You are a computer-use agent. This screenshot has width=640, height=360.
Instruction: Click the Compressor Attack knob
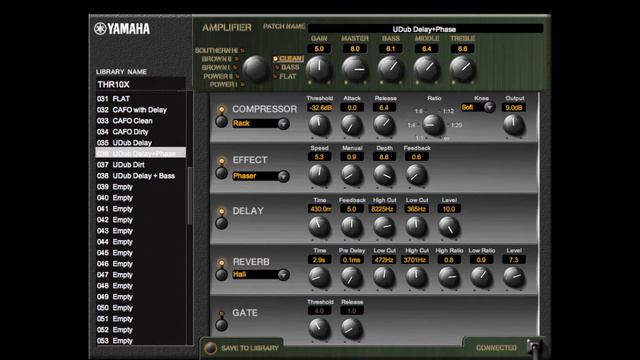pyautogui.click(x=351, y=124)
